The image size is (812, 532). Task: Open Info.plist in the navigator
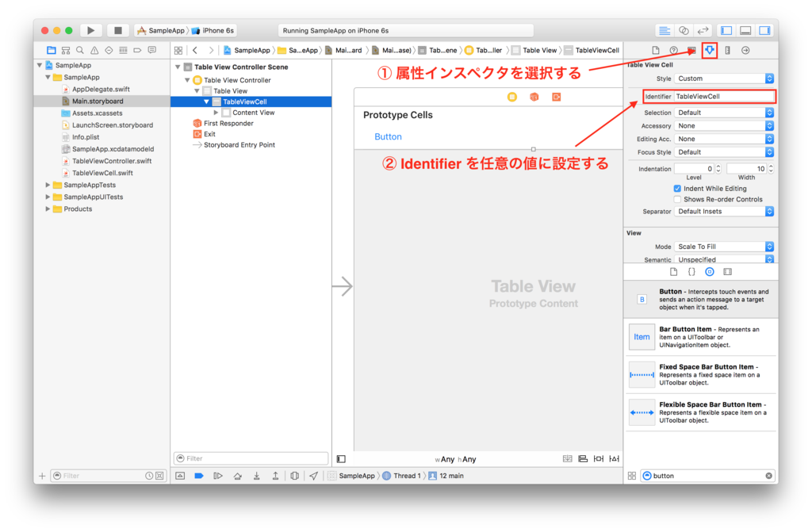point(86,137)
